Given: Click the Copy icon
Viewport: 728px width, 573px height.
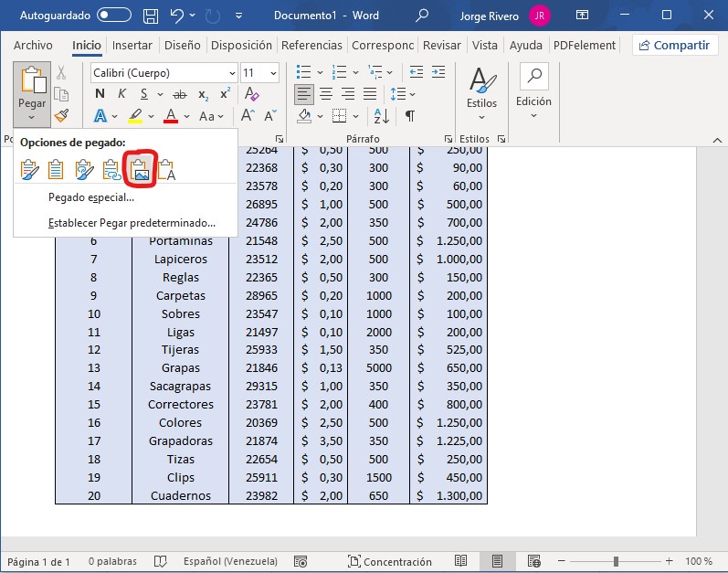Looking at the screenshot, I should pyautogui.click(x=61, y=94).
